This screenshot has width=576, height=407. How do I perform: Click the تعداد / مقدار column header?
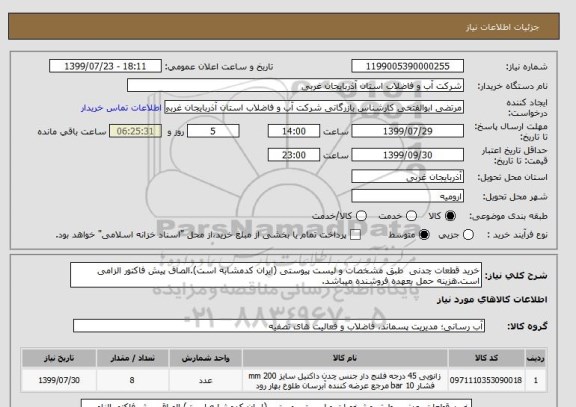(x=132, y=358)
